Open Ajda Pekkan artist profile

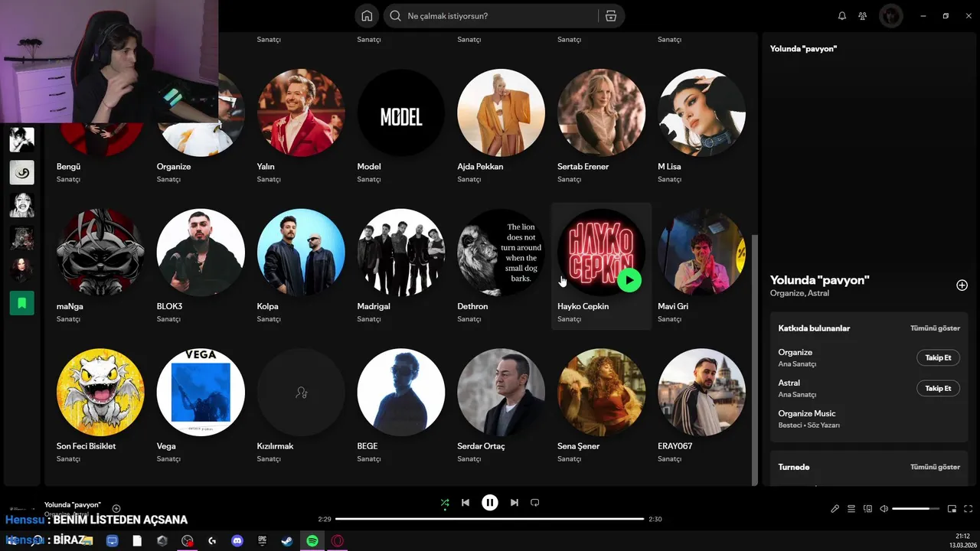pos(501,127)
